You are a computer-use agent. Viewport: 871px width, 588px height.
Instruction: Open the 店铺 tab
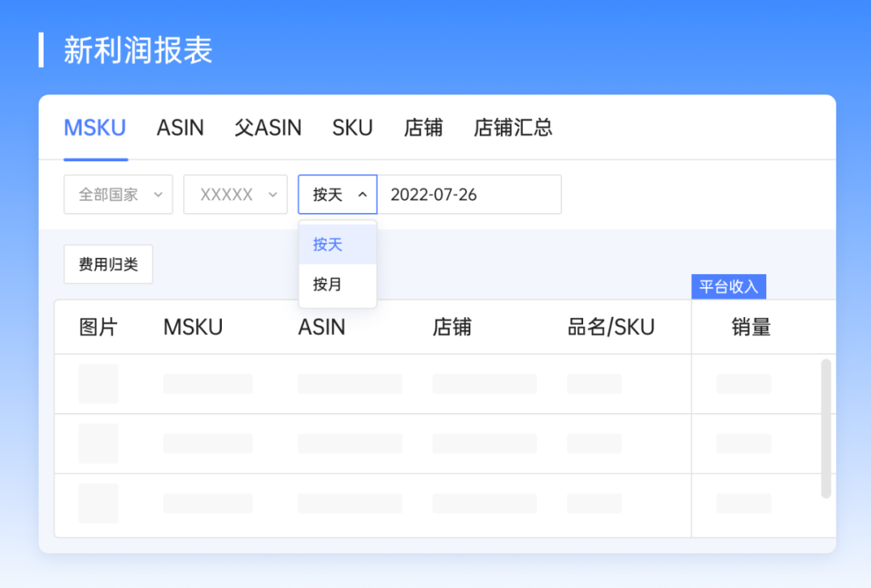coord(423,127)
